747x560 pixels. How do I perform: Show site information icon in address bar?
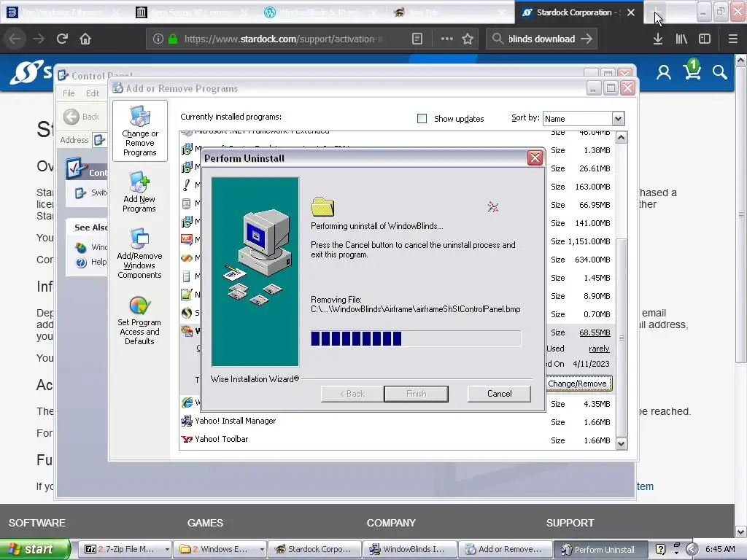(x=158, y=39)
